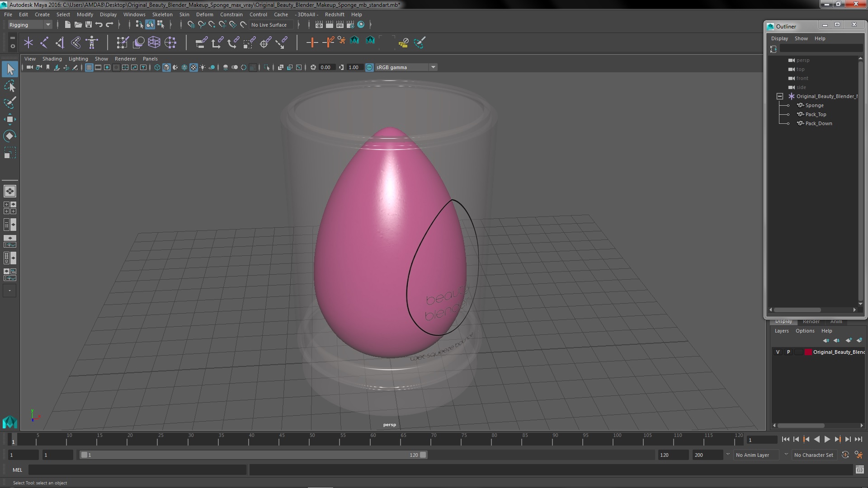Open the sRGB gamma color space dropdown

pyautogui.click(x=433, y=67)
